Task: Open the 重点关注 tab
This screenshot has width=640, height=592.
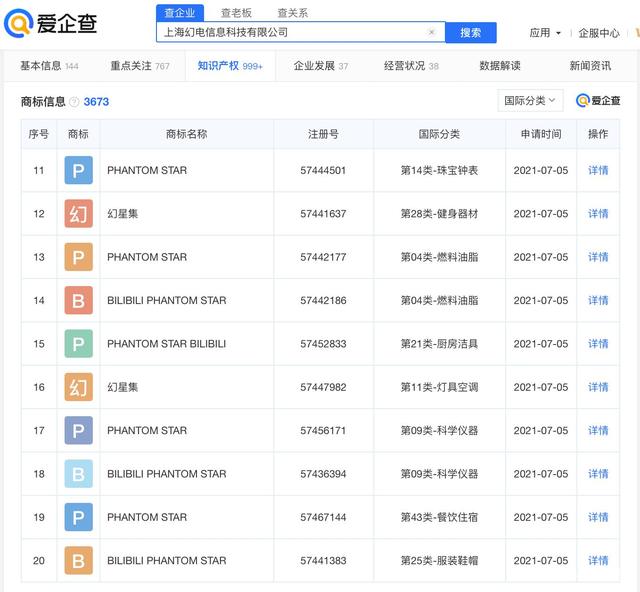Action: coord(140,66)
